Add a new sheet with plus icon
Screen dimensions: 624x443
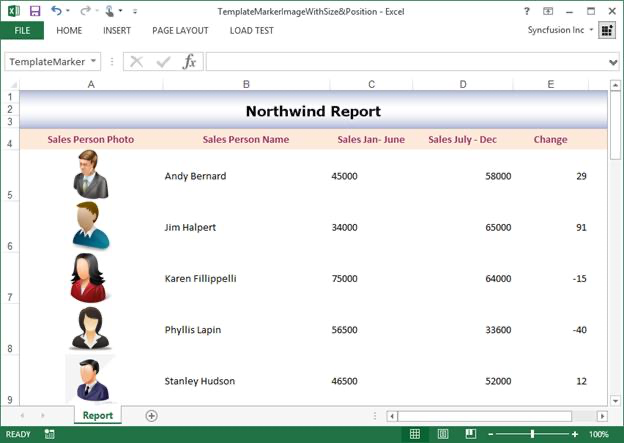click(152, 415)
